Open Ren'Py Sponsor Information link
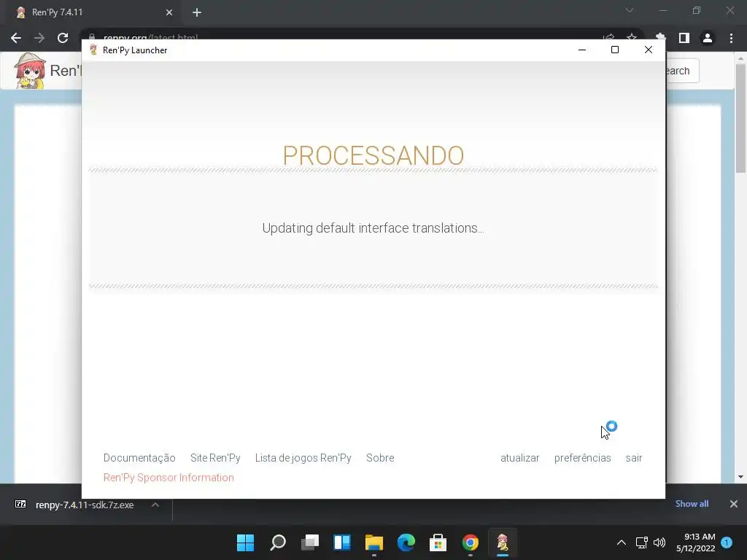747x560 pixels. coord(169,477)
